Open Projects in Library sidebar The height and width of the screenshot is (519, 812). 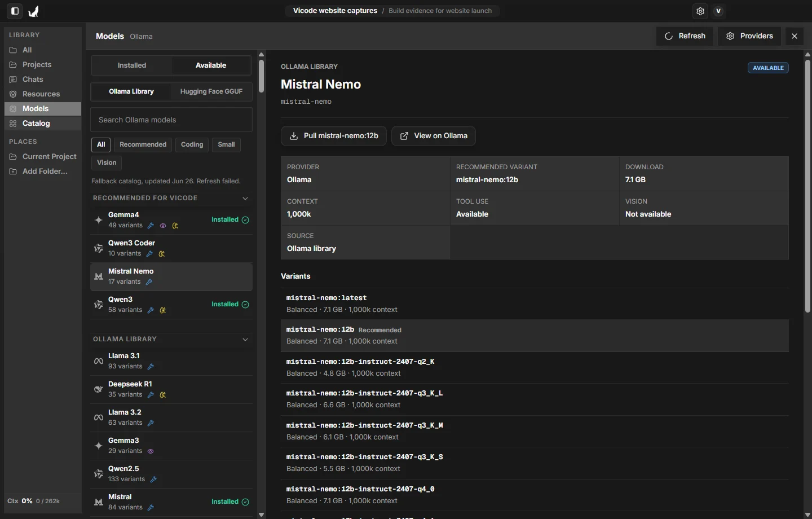click(43, 65)
